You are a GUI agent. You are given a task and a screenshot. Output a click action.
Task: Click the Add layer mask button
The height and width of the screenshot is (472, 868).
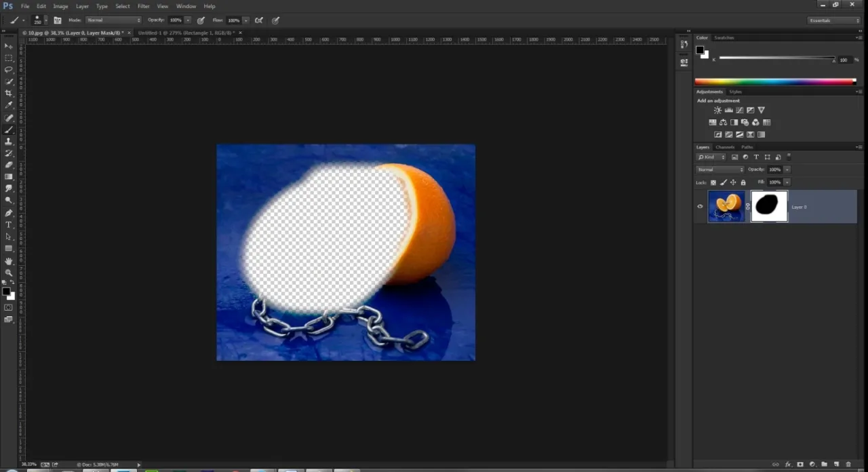coord(800,465)
